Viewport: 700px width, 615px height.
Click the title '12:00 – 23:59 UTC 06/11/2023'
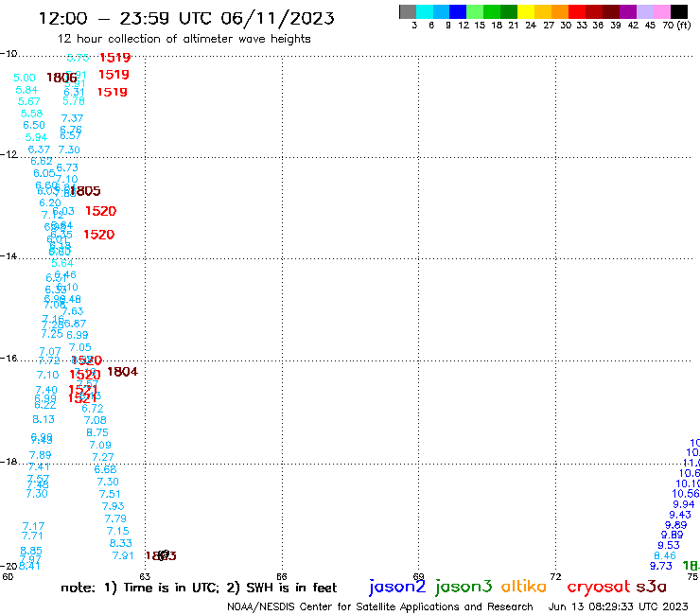[186, 18]
